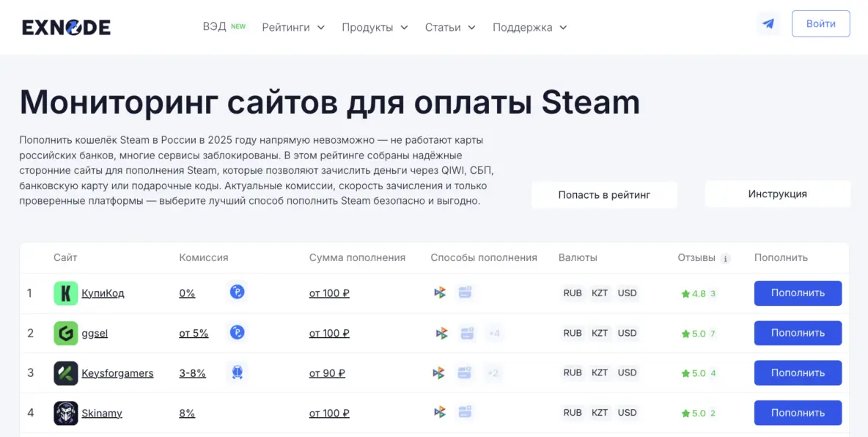The image size is (868, 437).
Task: Click от 100 ₽ amount for КупиКод
Action: point(329,293)
